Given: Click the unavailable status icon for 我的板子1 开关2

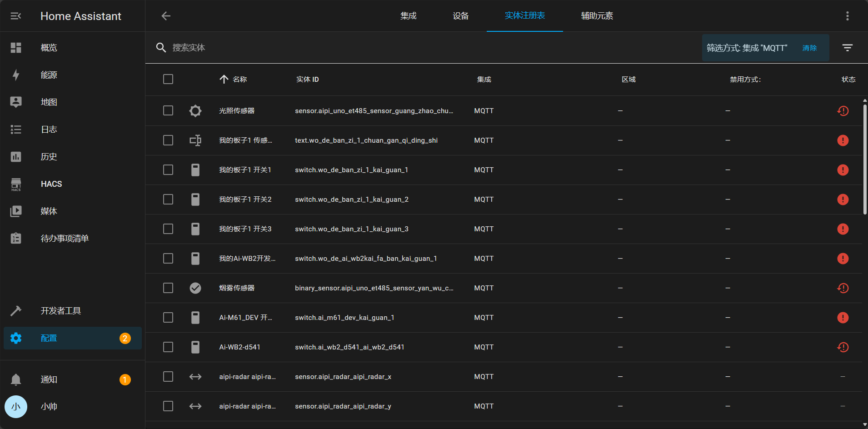Looking at the screenshot, I should (x=843, y=200).
